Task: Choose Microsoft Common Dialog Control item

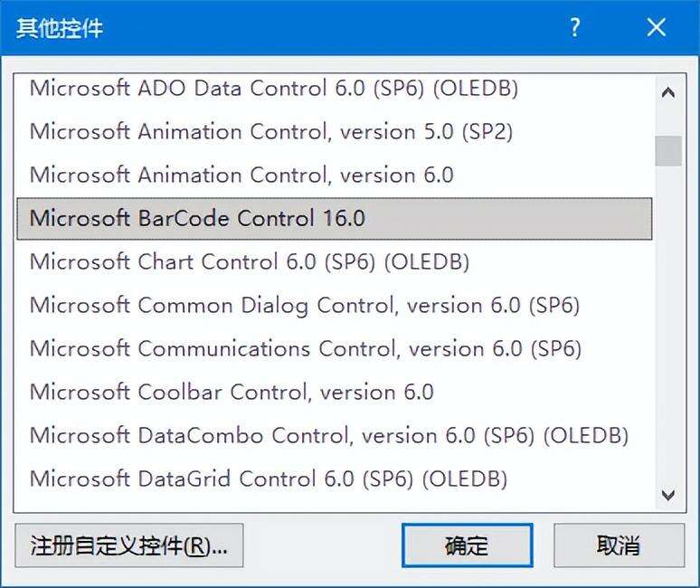Action: tap(335, 305)
